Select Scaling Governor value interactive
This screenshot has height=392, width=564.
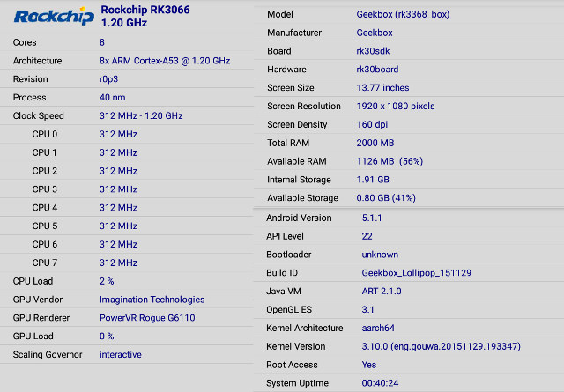(x=121, y=355)
